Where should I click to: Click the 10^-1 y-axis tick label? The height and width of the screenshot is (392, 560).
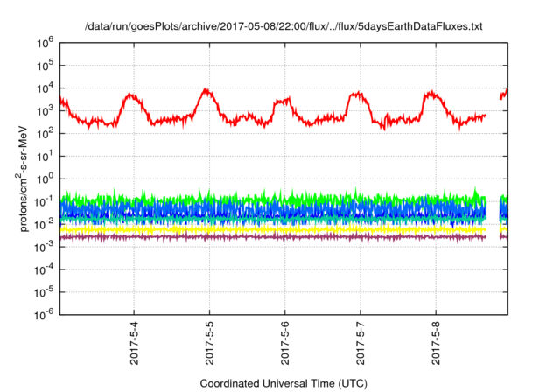[45, 202]
